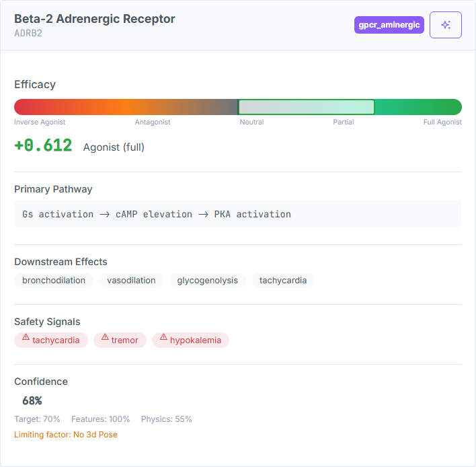Click the Downstream Effects heading
476x467 pixels.
click(x=61, y=262)
